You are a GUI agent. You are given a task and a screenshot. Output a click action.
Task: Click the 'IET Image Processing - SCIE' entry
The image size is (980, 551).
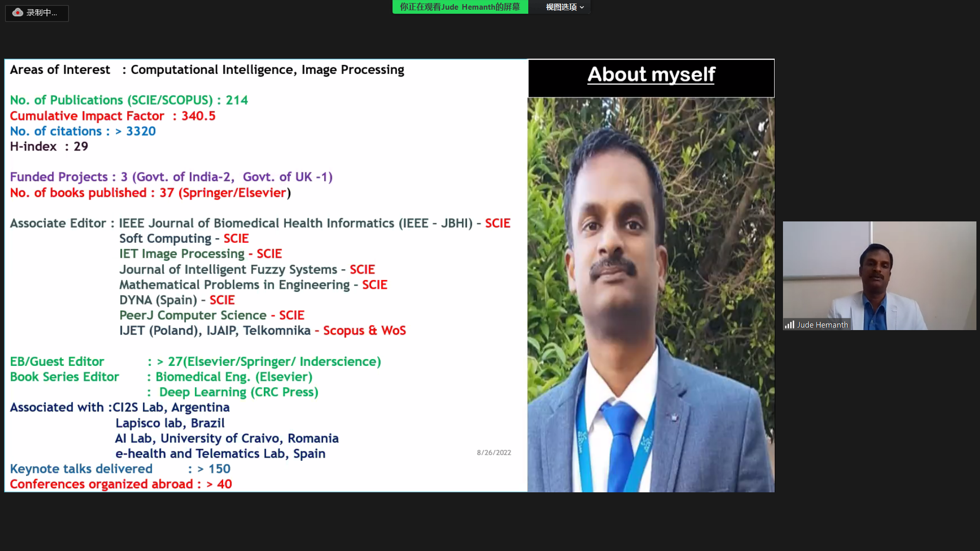coord(201,254)
